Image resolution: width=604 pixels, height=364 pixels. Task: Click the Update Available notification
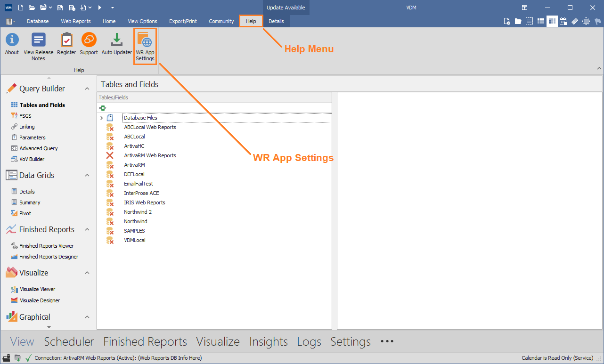point(286,7)
